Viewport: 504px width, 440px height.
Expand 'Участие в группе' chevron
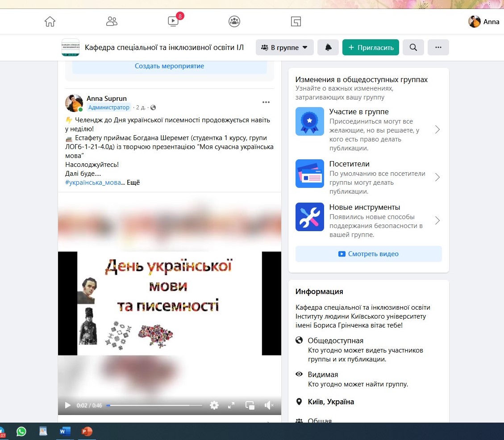[437, 129]
